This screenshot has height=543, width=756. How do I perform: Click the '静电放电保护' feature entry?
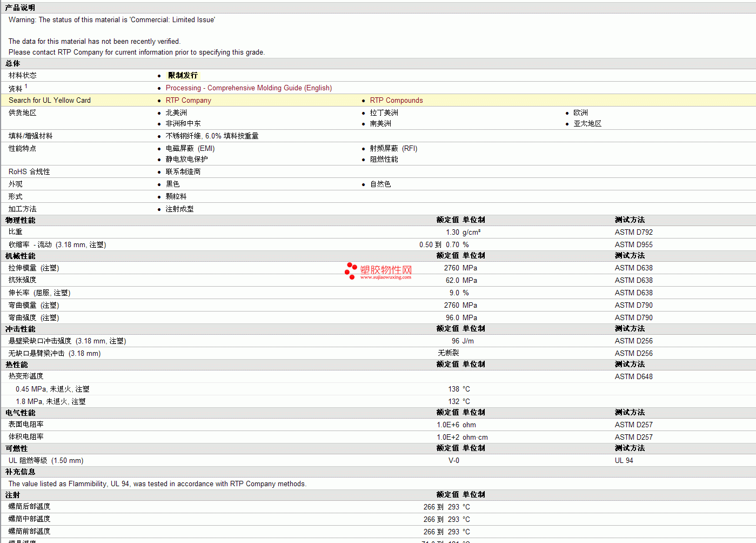186,160
